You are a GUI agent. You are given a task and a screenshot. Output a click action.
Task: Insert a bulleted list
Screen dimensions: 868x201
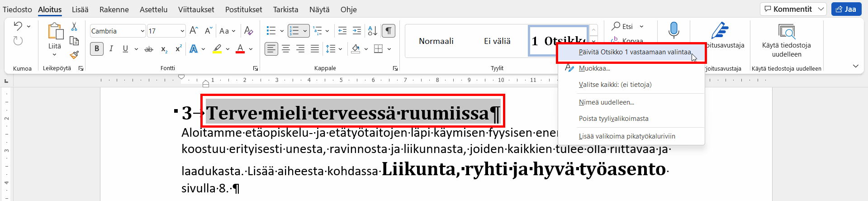[271, 31]
